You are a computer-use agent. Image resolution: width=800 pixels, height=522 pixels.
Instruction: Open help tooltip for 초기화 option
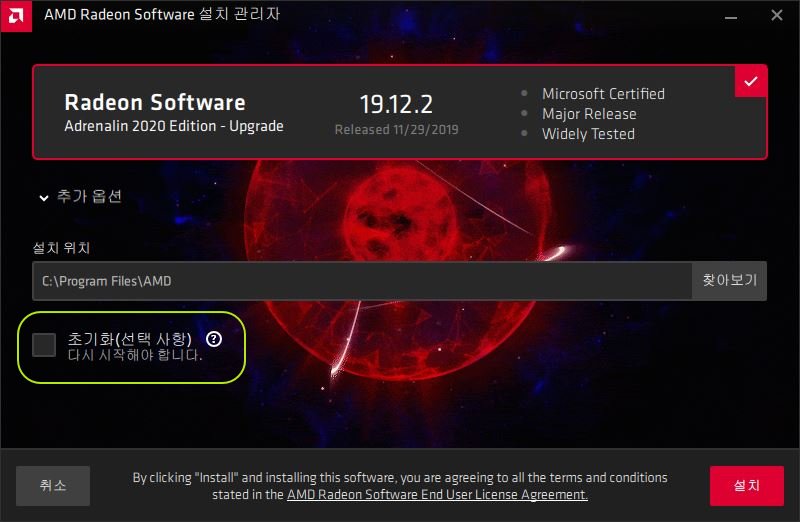[214, 339]
